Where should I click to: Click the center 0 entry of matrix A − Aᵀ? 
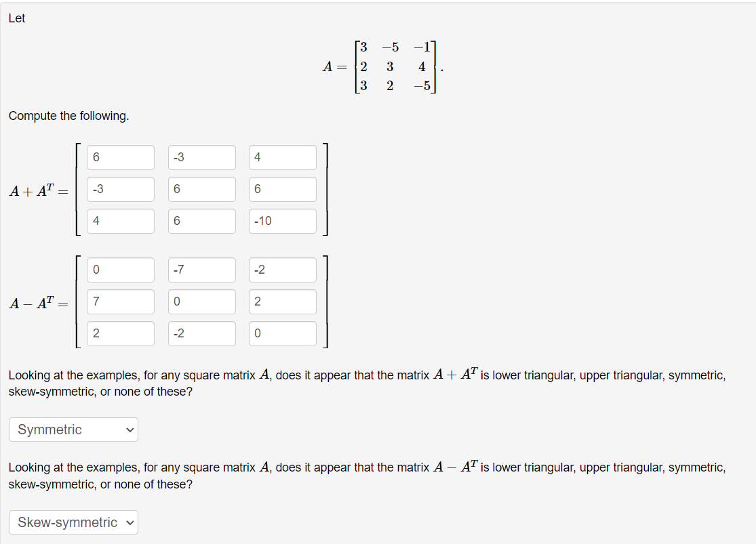click(201, 301)
